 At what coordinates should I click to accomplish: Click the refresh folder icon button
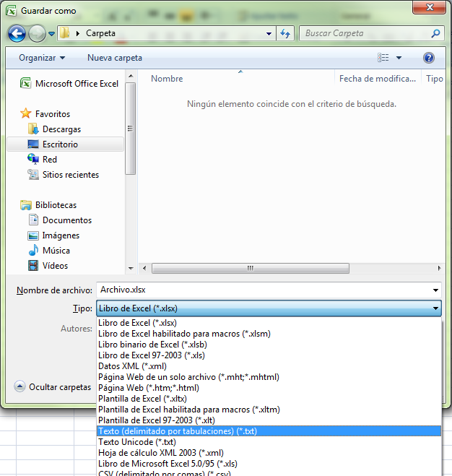tap(285, 33)
